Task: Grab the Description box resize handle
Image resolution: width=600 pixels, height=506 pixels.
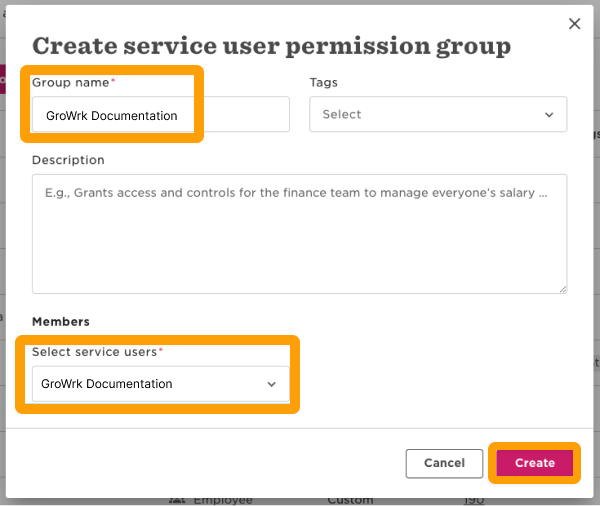Action: click(x=562, y=288)
